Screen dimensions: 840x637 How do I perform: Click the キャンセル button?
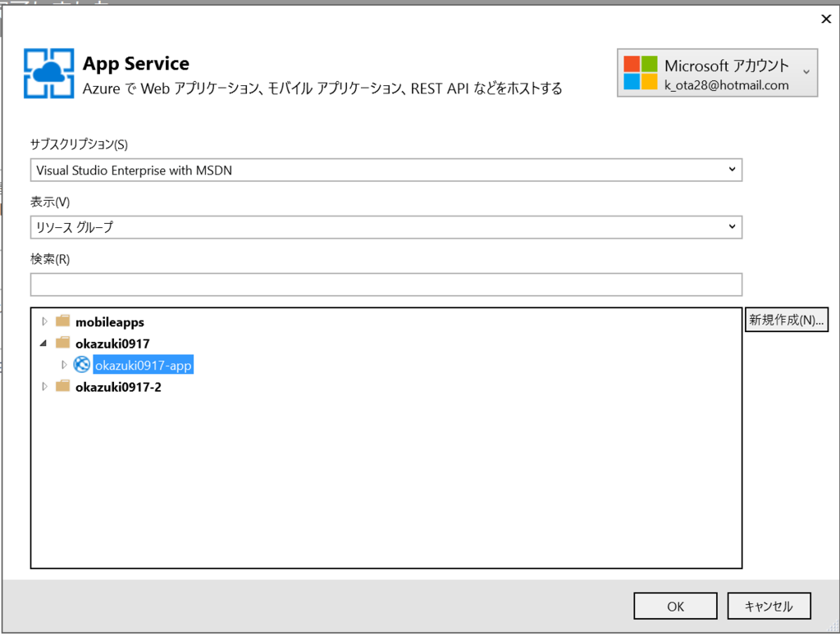769,606
